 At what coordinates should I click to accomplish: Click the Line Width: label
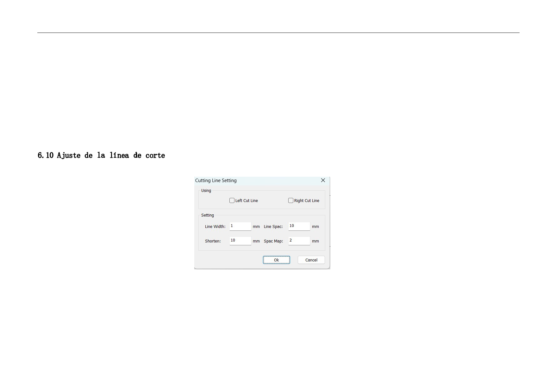215,227
